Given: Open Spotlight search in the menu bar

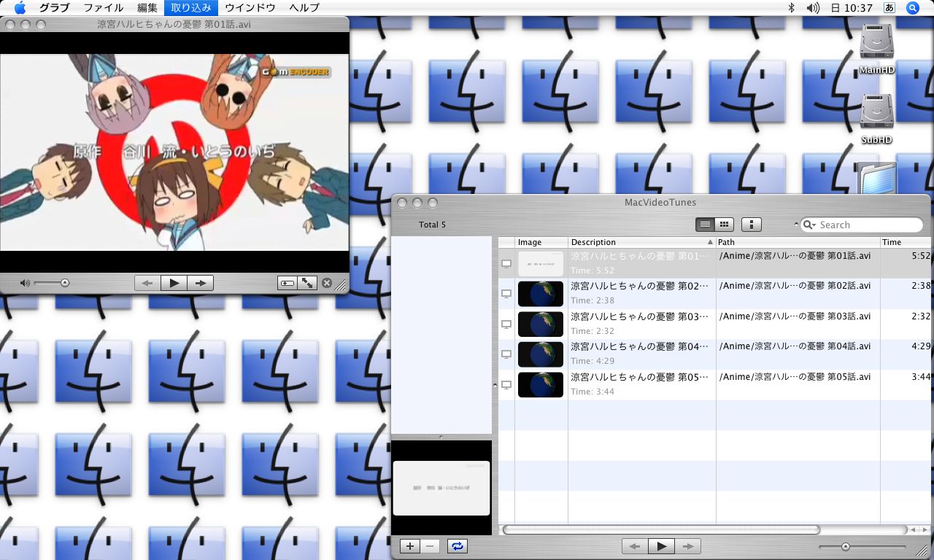Looking at the screenshot, I should pos(912,8).
